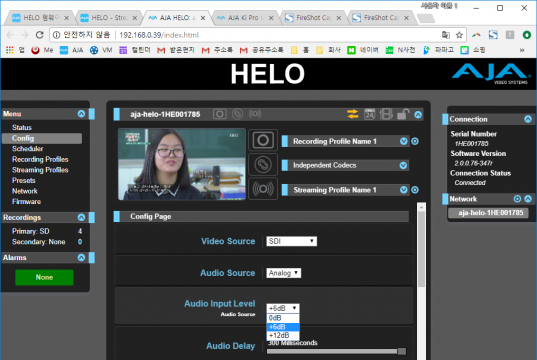Select aja-helo-1HE001785 in the Network list
This screenshot has height=360, width=537.
(488, 213)
